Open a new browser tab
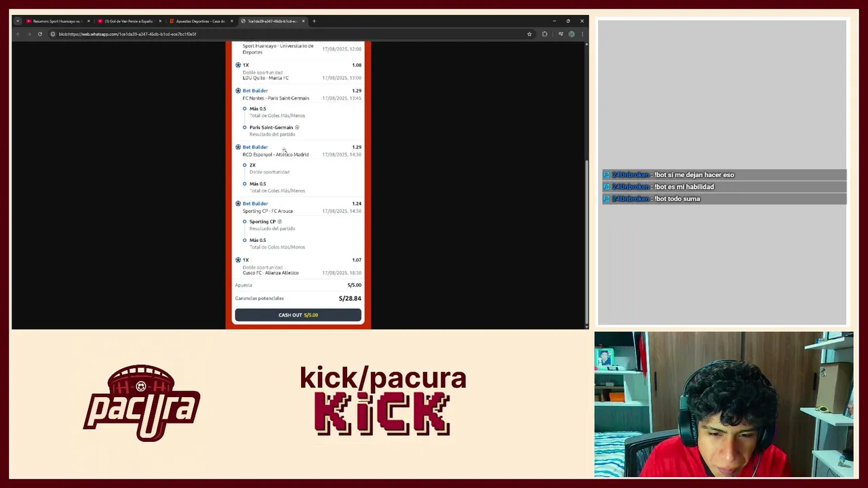Image resolution: width=868 pixels, height=488 pixels. (x=314, y=21)
